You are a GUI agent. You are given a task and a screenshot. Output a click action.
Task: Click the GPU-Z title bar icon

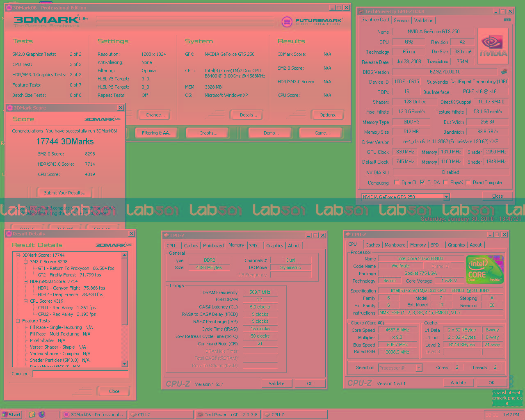361,11
